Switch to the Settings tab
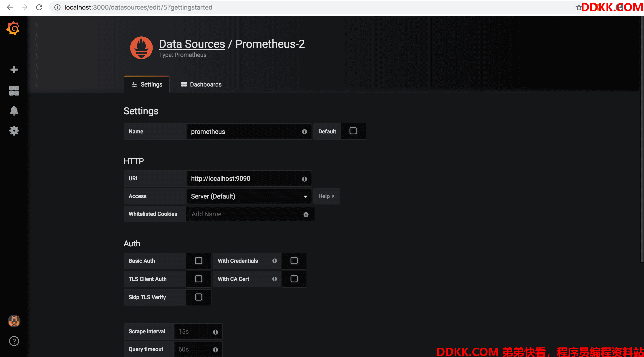Viewport: 644px width, 357px height. 147,85
